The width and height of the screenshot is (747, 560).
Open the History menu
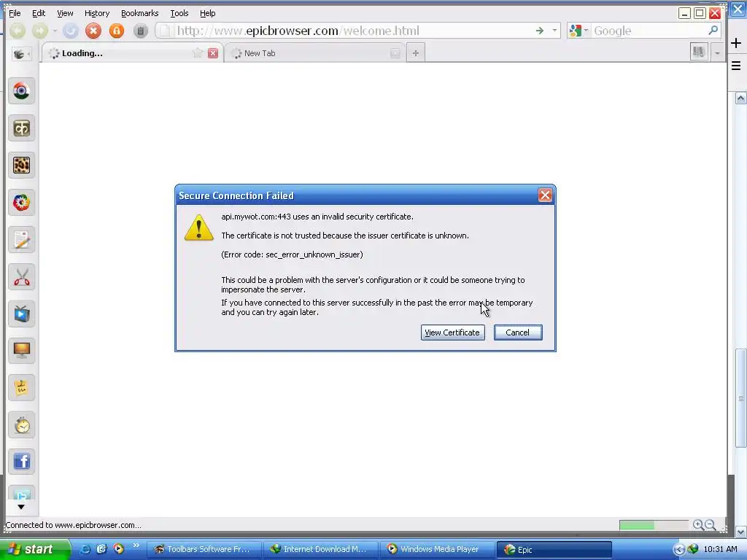[97, 13]
